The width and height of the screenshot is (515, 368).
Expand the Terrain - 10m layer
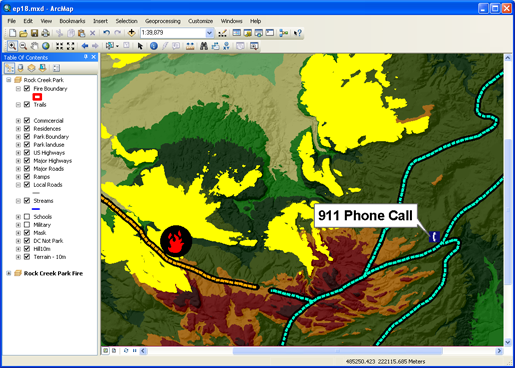click(18, 257)
